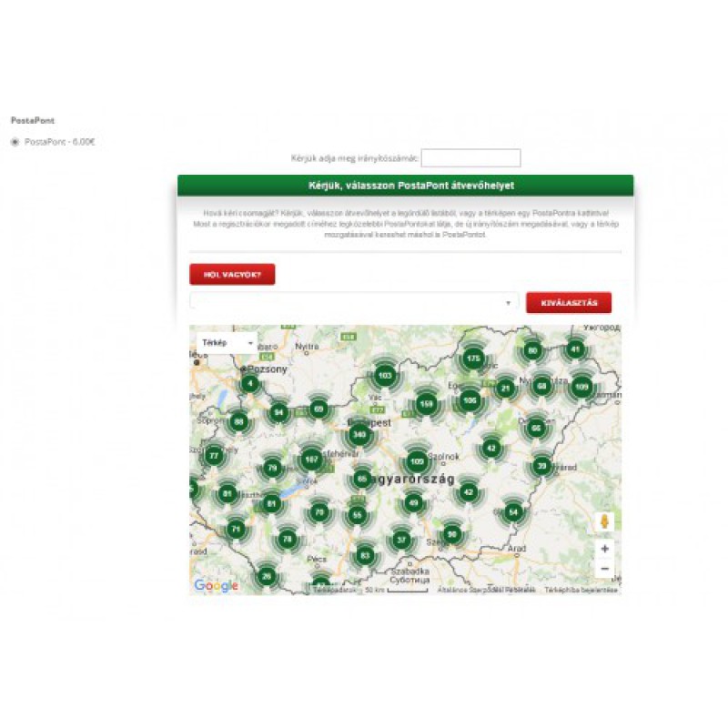The height and width of the screenshot is (728, 728).
Task: Click the cluster marker labeled 107
Action: tap(311, 459)
